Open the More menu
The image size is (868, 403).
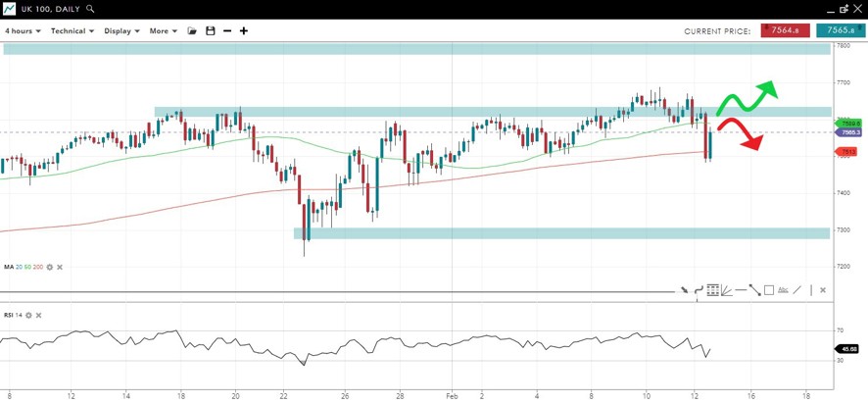coord(163,31)
